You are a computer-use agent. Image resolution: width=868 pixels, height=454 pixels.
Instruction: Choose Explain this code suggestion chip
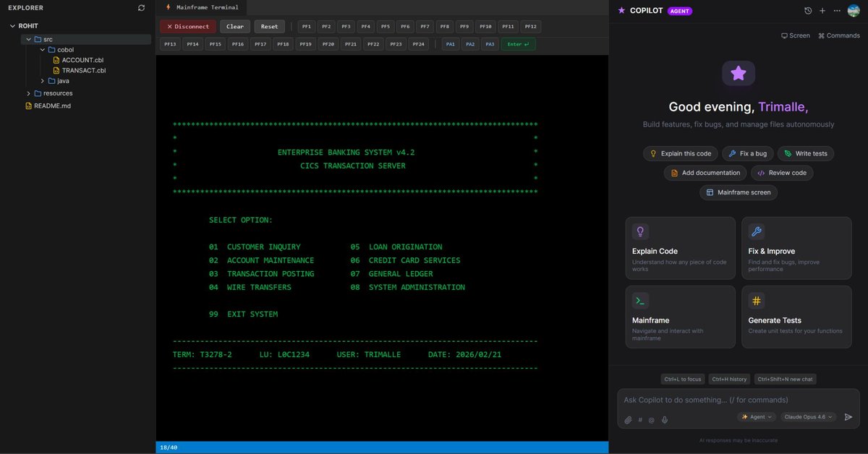click(x=681, y=153)
